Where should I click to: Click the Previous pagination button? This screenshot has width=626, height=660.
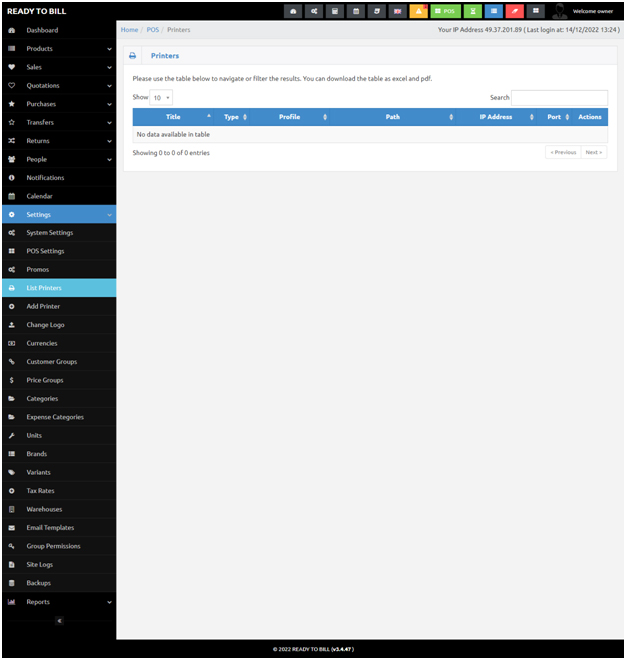click(563, 152)
